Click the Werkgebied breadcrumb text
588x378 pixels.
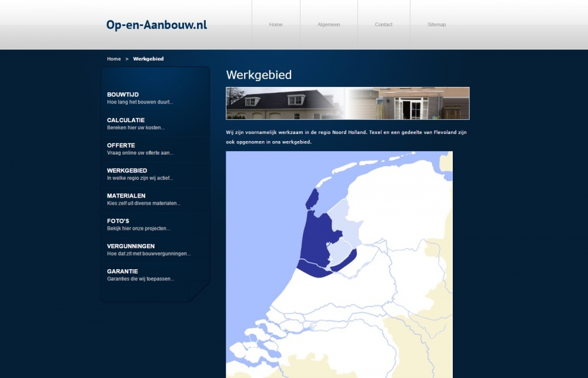coord(148,59)
